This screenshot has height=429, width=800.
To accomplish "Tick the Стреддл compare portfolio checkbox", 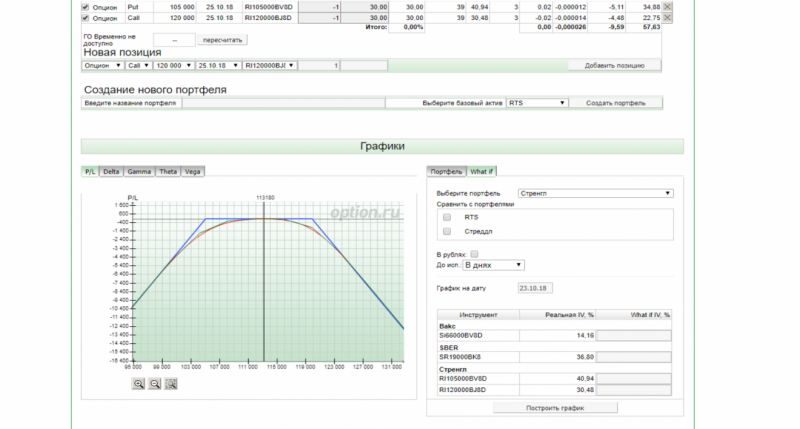I will (447, 232).
